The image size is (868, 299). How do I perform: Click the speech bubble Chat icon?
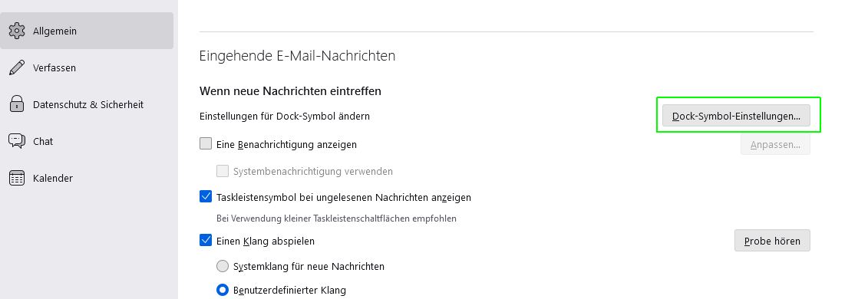click(x=17, y=141)
